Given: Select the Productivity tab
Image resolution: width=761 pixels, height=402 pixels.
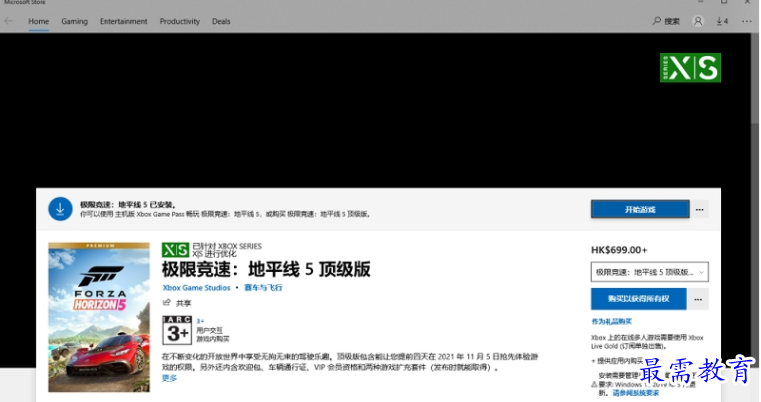Looking at the screenshot, I should tap(180, 21).
